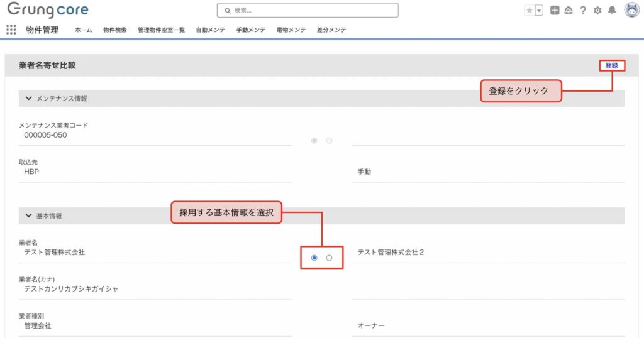Viewport: 644px width, 338px height.
Task: Open the 差分メンテ tab
Action: pyautogui.click(x=331, y=30)
